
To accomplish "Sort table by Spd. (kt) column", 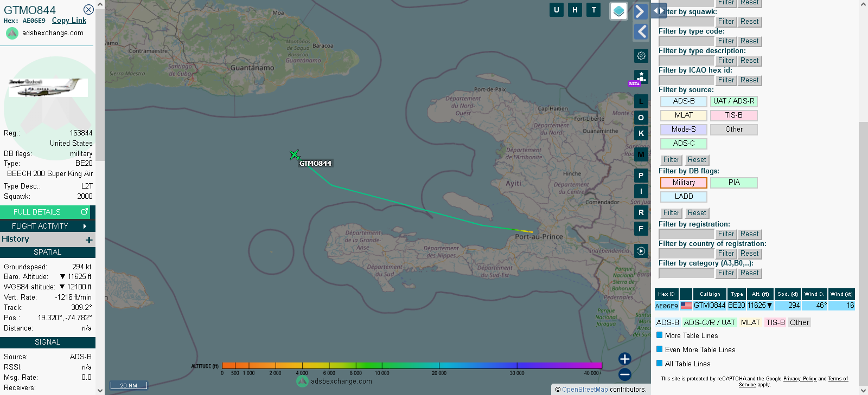I will click(x=788, y=294).
